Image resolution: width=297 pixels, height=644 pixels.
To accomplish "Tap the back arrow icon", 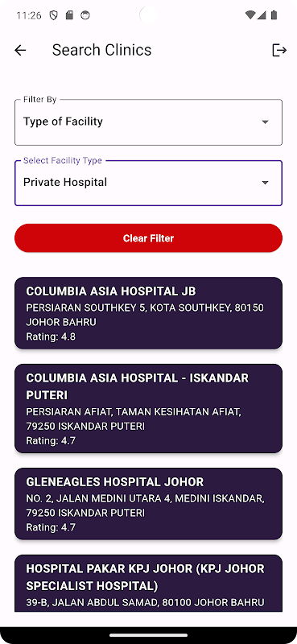I will pos(20,50).
